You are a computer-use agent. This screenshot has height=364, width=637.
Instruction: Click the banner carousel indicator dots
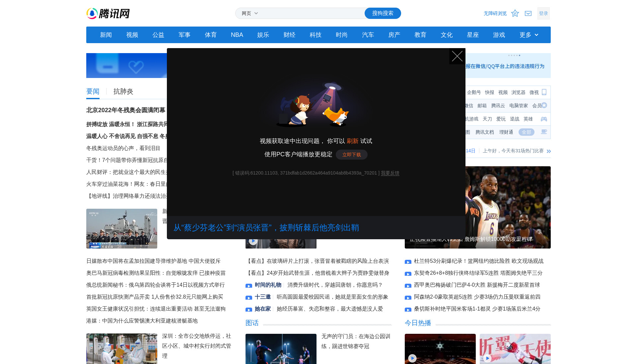click(514, 55)
